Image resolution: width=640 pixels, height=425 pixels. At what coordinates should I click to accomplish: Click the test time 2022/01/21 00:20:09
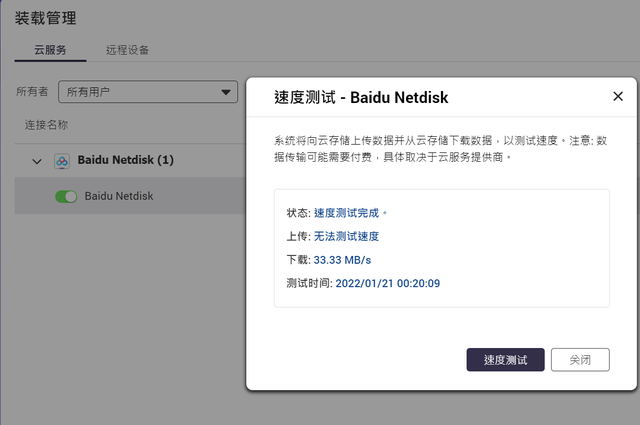tap(388, 283)
